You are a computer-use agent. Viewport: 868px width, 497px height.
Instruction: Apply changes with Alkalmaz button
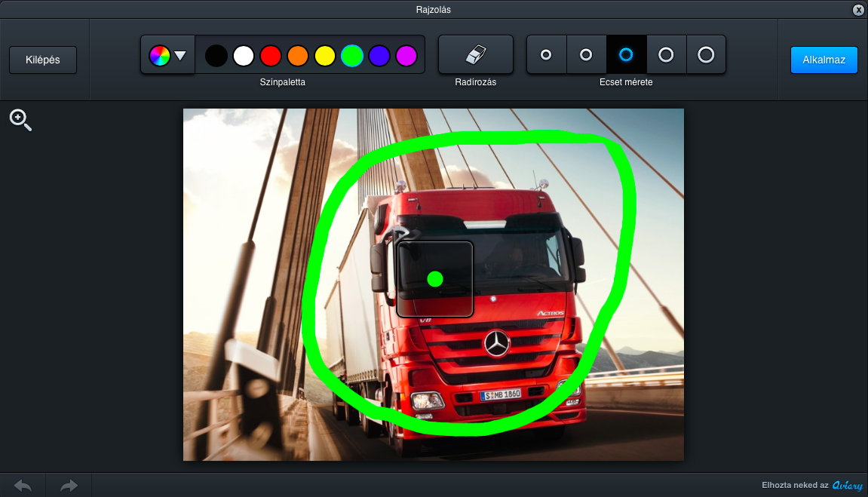click(824, 60)
